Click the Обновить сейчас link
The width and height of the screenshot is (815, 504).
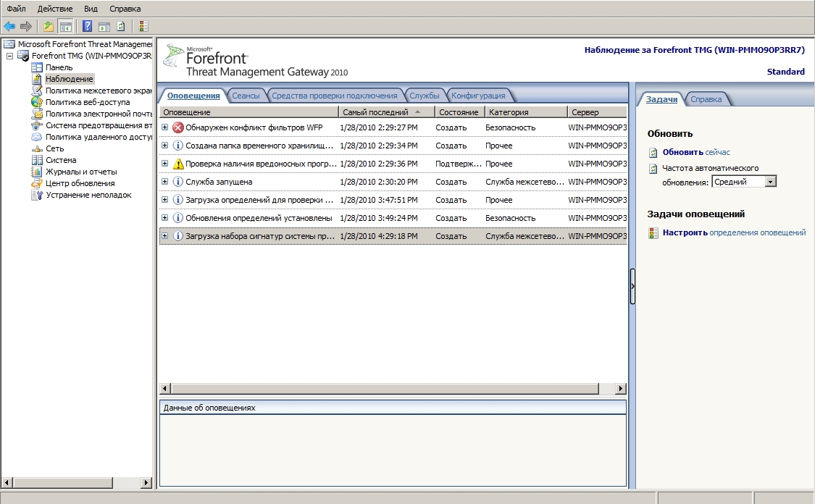point(696,152)
